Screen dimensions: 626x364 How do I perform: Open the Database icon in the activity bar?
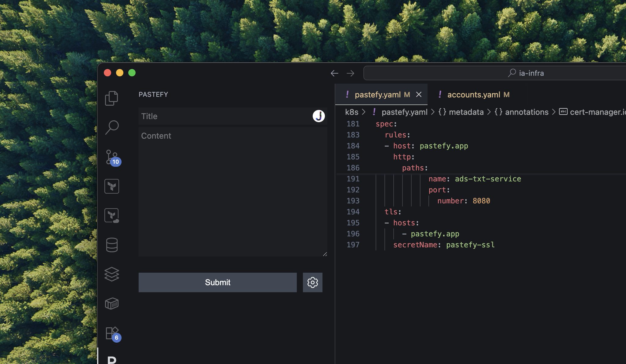point(112,245)
